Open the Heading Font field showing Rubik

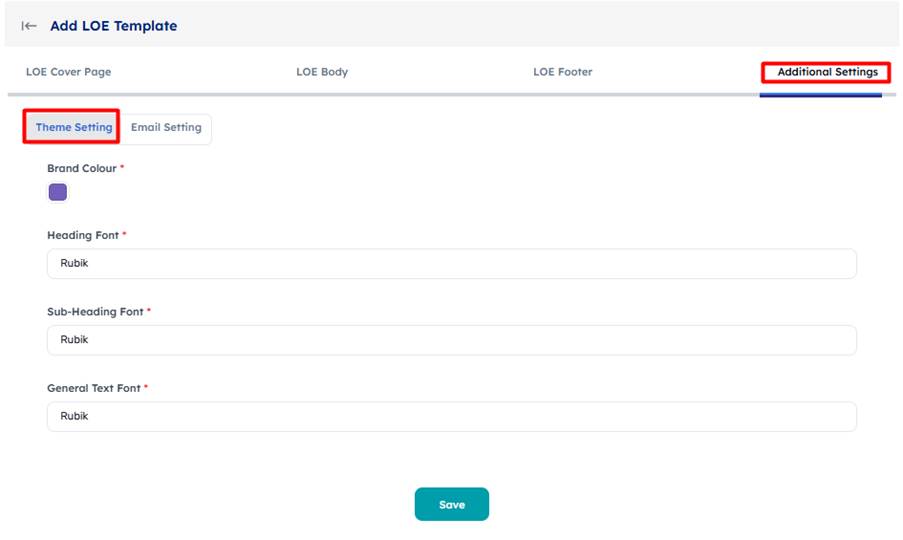452,264
